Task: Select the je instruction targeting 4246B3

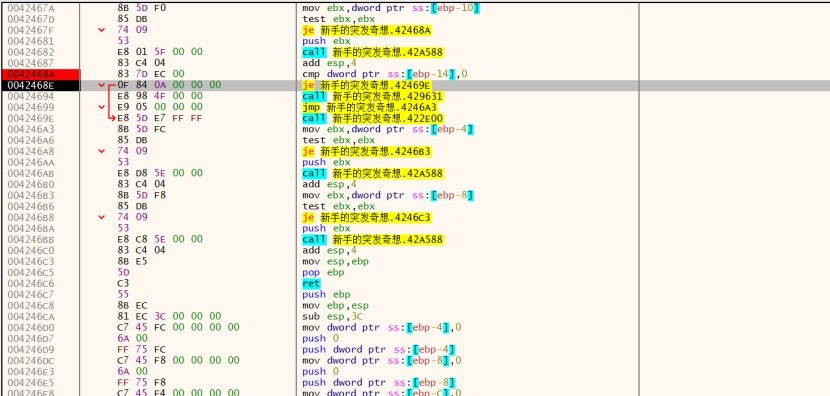Action: [366, 151]
